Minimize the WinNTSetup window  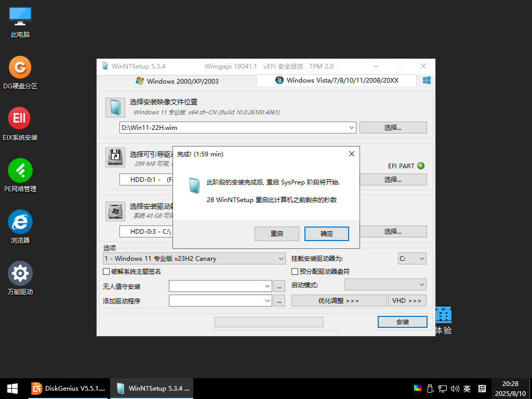coord(376,66)
